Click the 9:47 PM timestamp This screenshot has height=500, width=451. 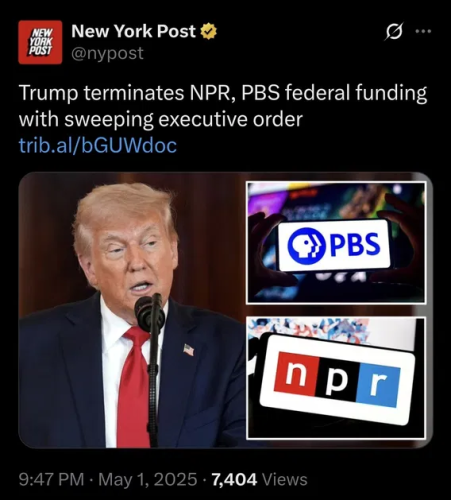(x=52, y=480)
